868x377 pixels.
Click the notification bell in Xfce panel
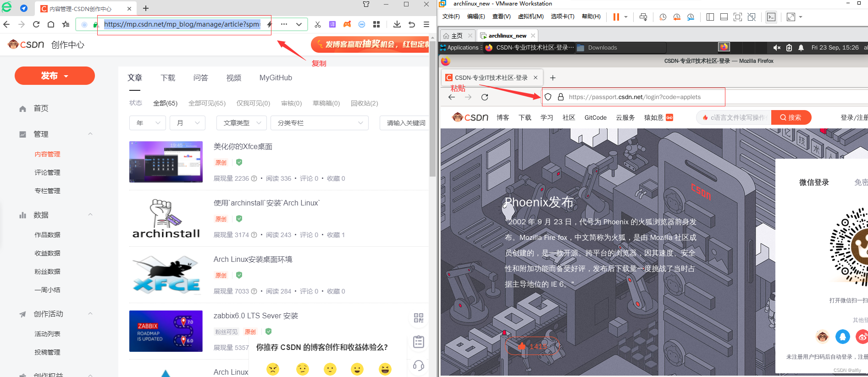click(x=801, y=48)
